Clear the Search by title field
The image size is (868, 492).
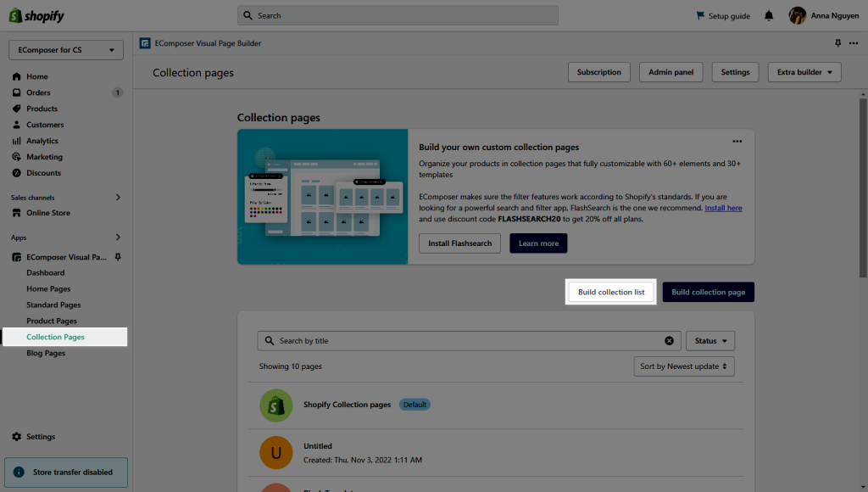point(670,341)
